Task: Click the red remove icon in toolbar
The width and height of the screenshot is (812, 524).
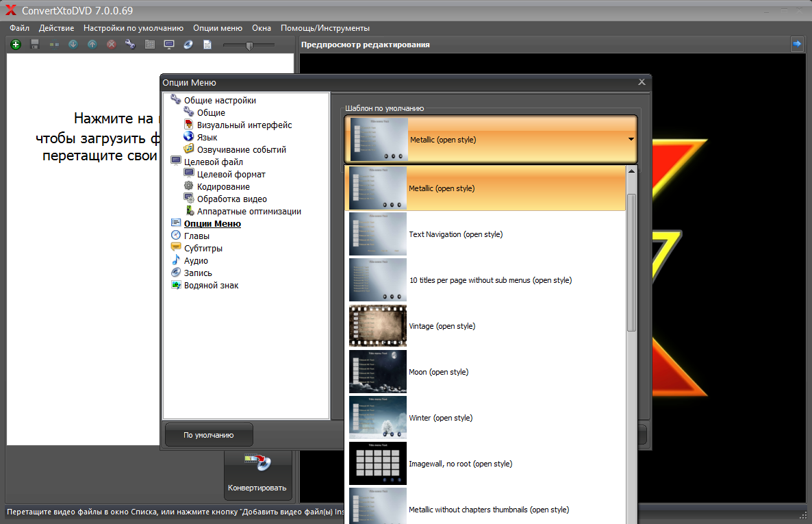Action: point(111,45)
